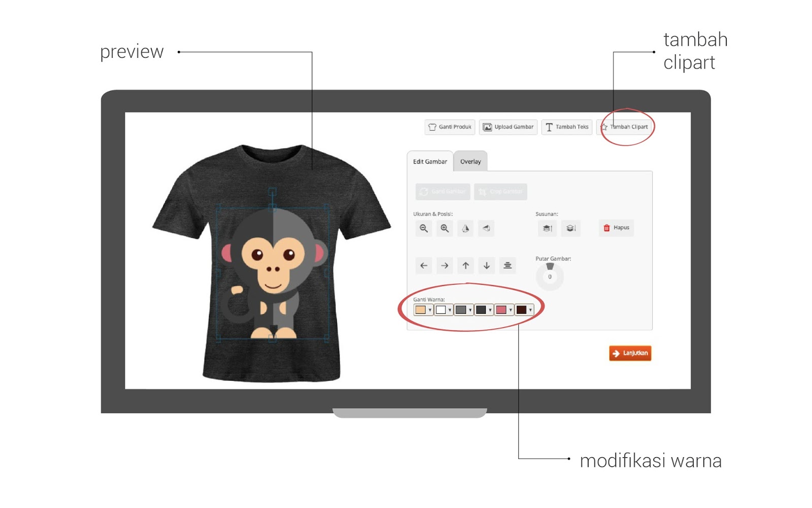Delete image with Hapus button
This screenshot has height=508, width=812.
[616, 228]
